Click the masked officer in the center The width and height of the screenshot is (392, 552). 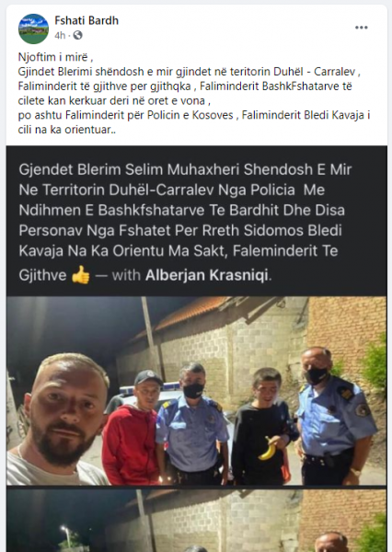(192, 423)
